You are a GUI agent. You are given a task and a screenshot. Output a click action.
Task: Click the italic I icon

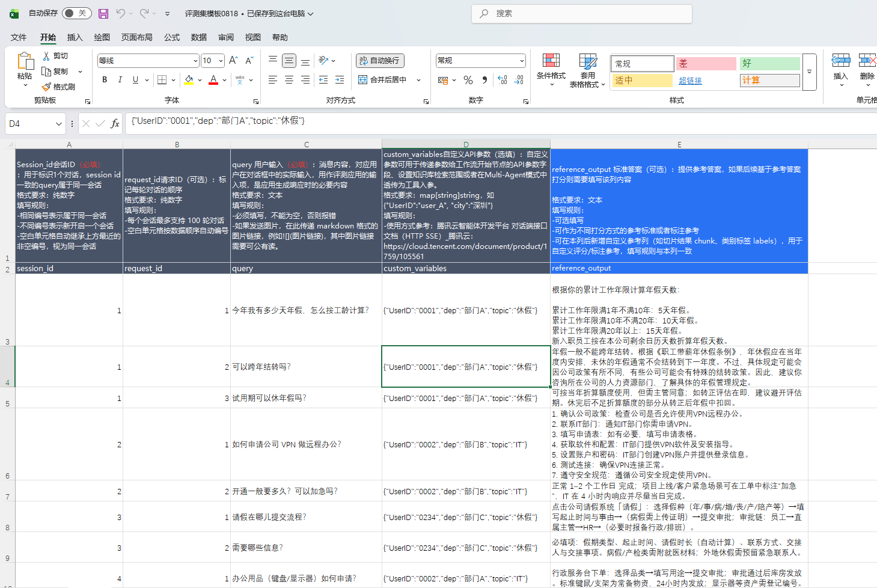(120, 80)
